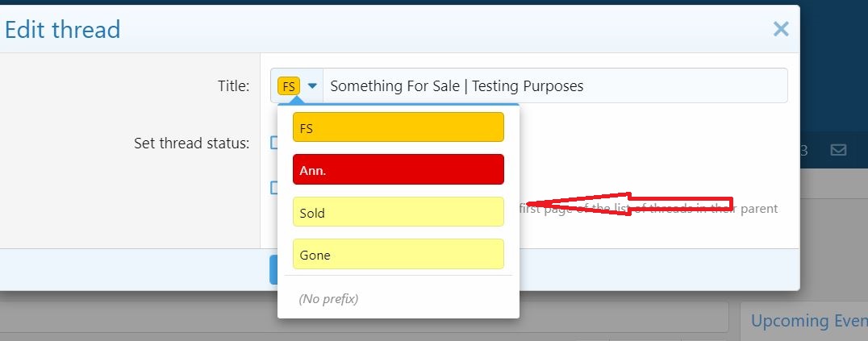Open the envelope messages icon
Image resolution: width=868 pixels, height=341 pixels.
pos(838,150)
